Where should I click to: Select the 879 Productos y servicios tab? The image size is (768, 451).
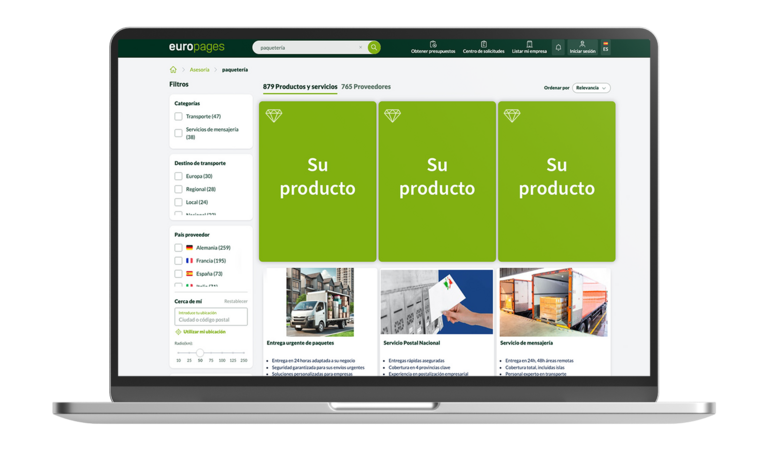click(x=300, y=87)
